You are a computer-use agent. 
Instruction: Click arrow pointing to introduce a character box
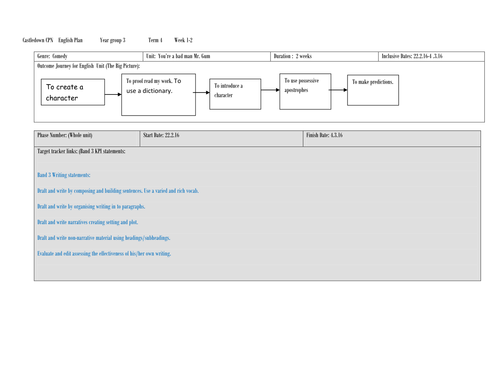[x=201, y=92]
